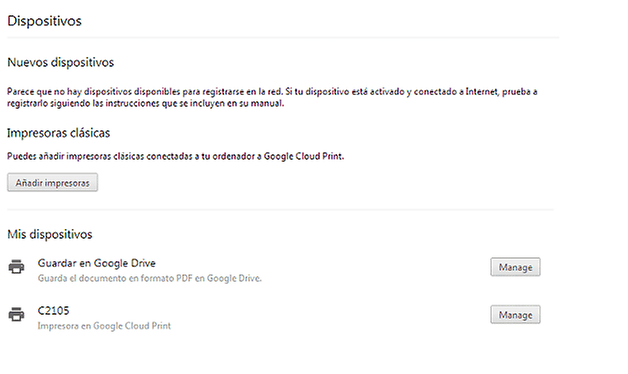The height and width of the screenshot is (374, 628).
Task: Click the 'Puedes añadir impresoras clásicas' sentence start
Action: coord(76,156)
